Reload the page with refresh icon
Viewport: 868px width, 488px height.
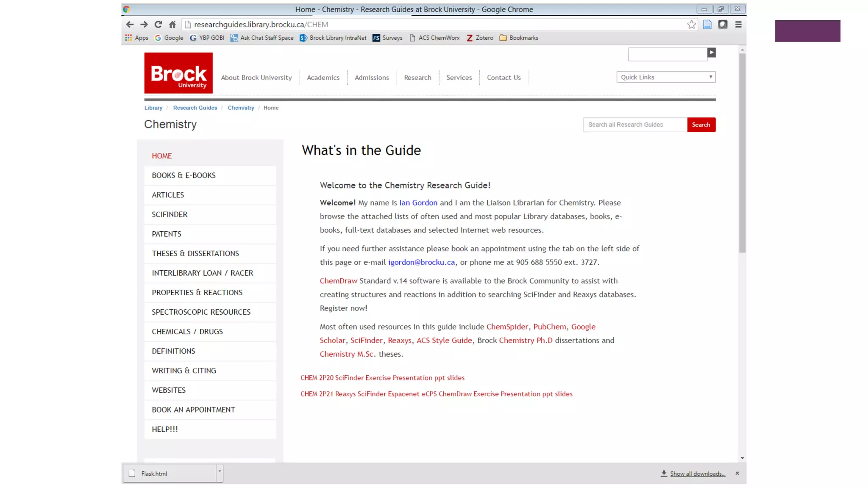coord(158,25)
